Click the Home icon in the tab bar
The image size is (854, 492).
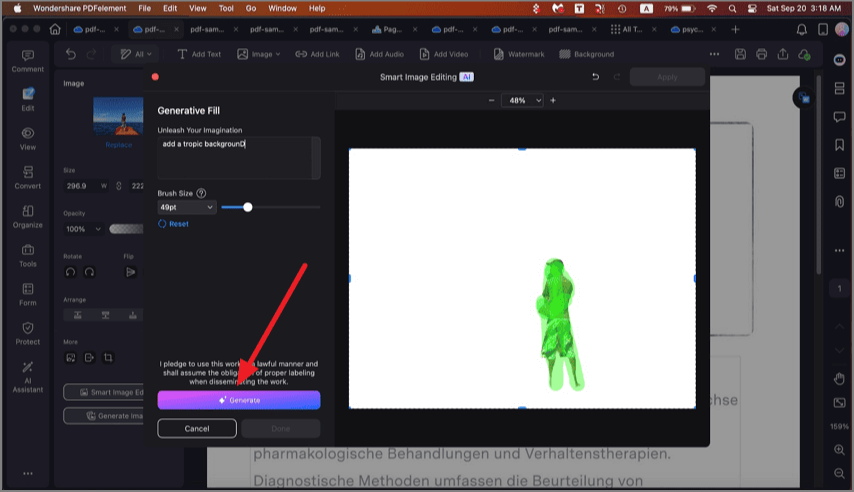tap(55, 29)
